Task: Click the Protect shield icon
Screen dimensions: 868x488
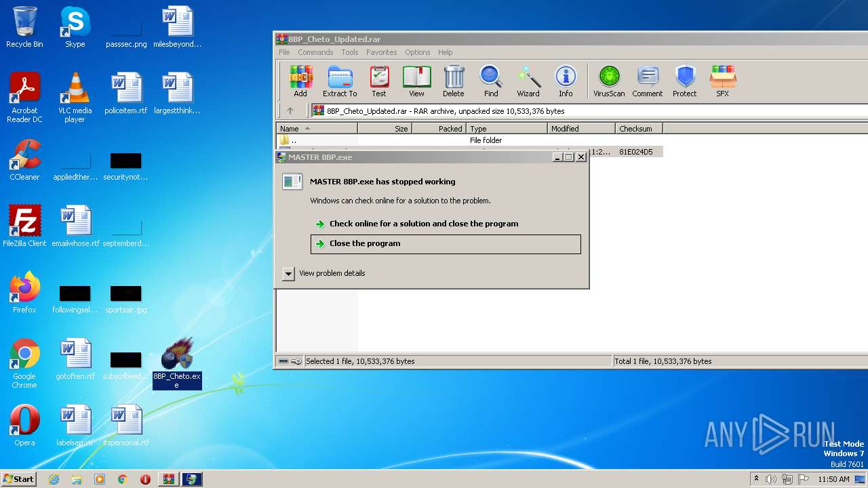Action: (685, 81)
